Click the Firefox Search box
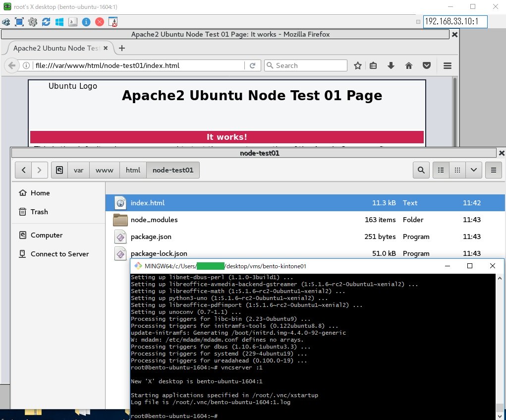Viewport: 506px width, 420px height. [x=306, y=65]
